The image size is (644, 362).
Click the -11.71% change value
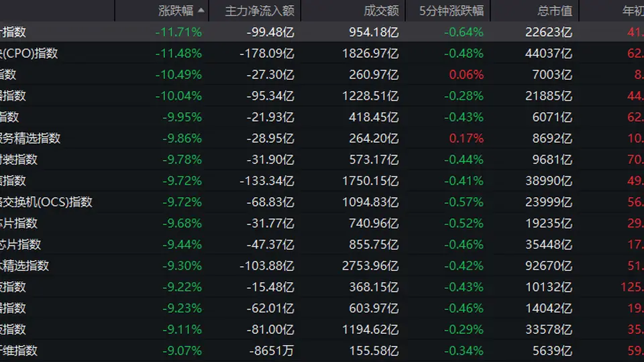(178, 32)
